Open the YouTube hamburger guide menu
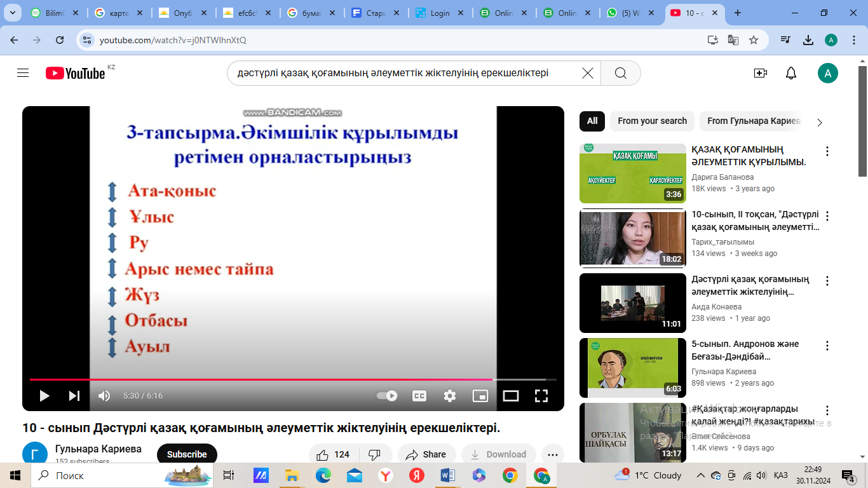Screen dimensions: 868x488 click(23, 73)
